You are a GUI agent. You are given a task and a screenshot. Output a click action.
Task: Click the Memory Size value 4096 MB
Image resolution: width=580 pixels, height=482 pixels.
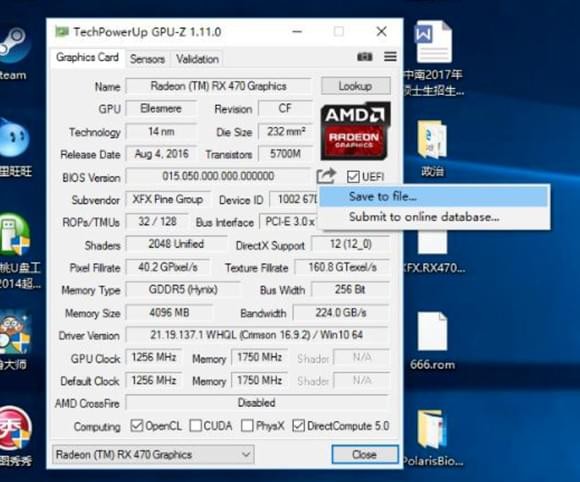169,313
